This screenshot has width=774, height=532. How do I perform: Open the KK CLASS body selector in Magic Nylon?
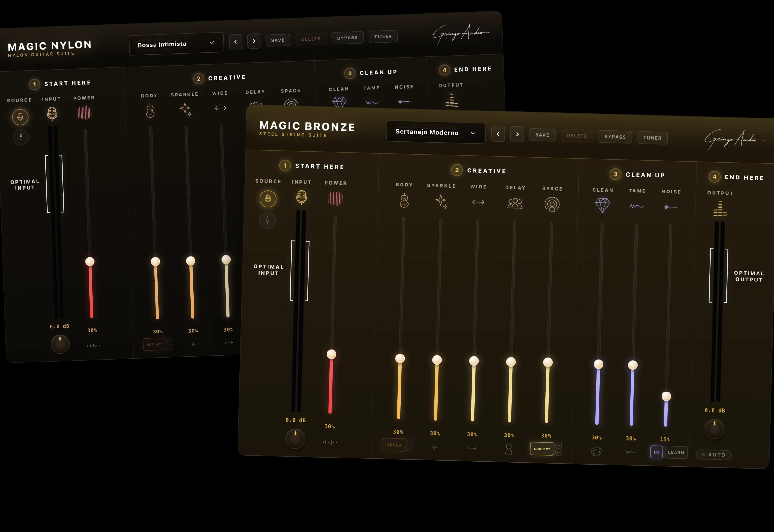pyautogui.click(x=155, y=344)
